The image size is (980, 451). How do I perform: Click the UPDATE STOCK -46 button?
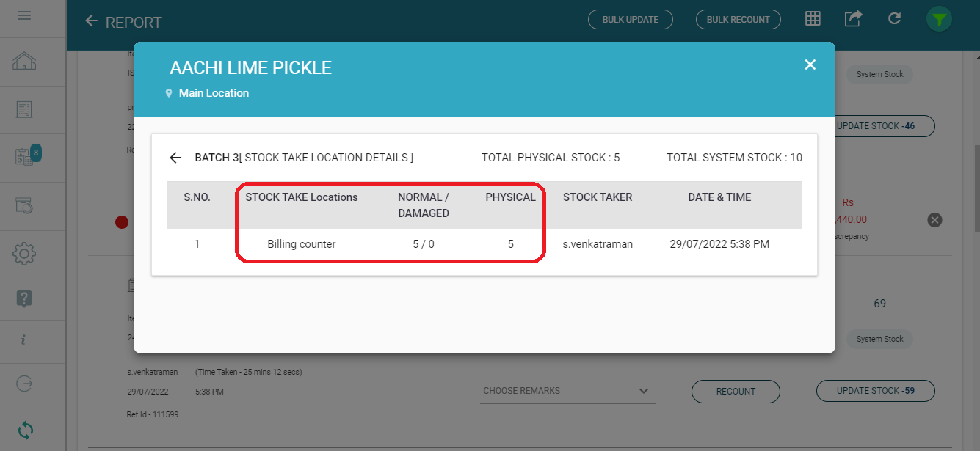pyautogui.click(x=885, y=126)
